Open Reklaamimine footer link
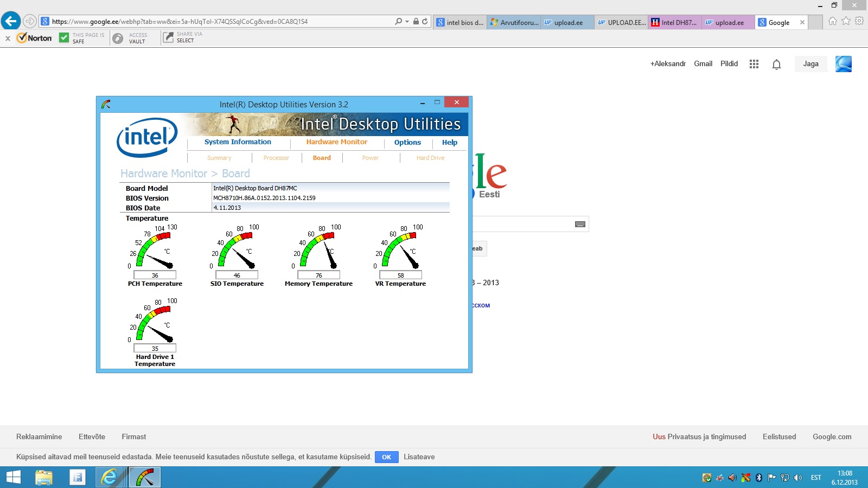 [39, 436]
